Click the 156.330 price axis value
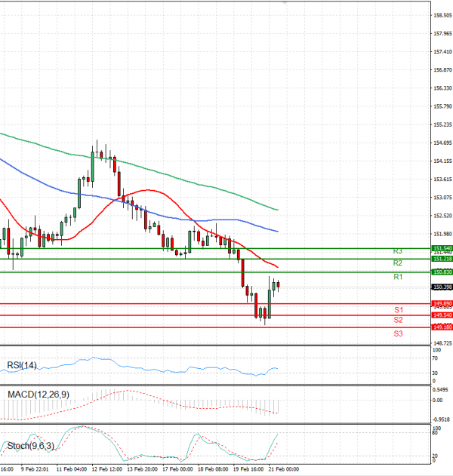 (x=442, y=88)
